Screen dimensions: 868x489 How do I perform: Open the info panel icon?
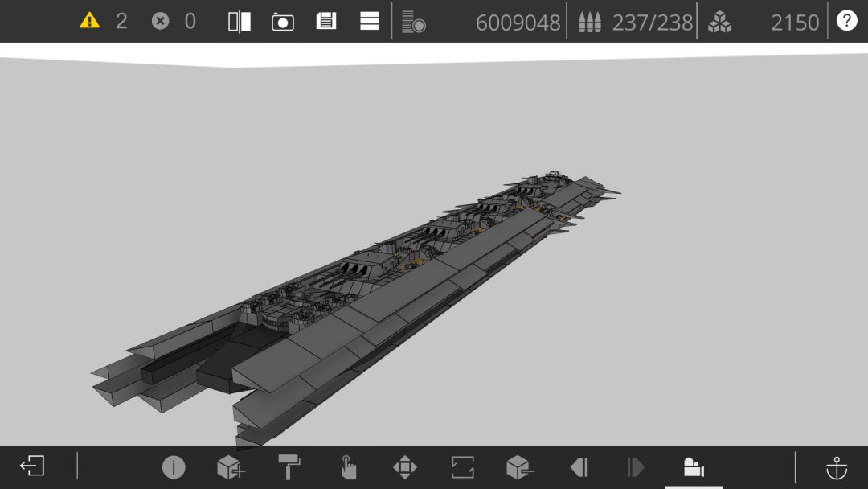point(174,467)
